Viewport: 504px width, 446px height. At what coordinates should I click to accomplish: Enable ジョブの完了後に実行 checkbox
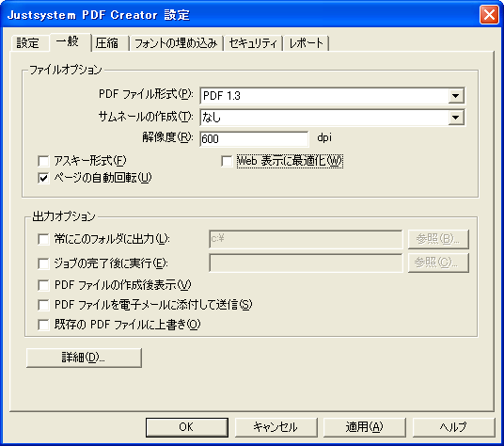[x=43, y=263]
